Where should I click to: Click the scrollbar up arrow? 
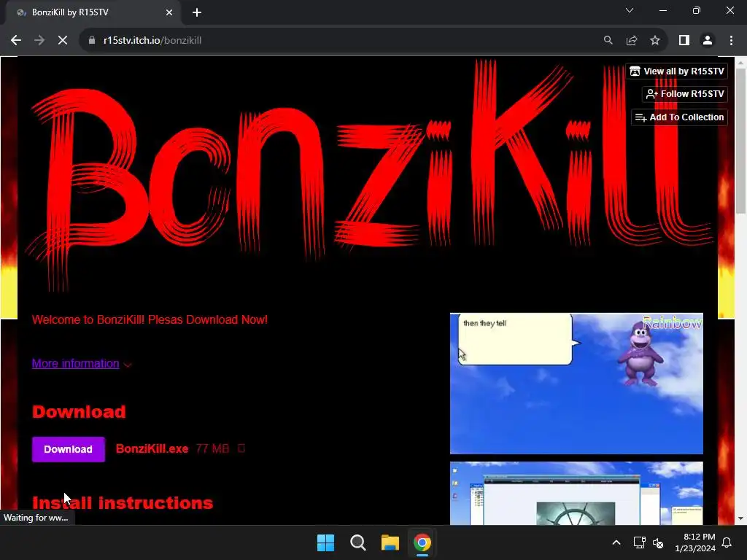(x=741, y=63)
